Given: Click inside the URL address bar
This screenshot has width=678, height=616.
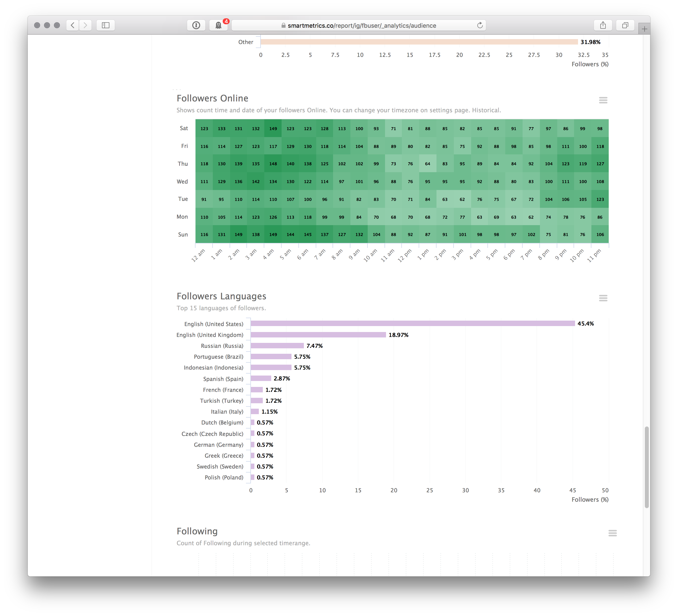Looking at the screenshot, I should [x=360, y=25].
